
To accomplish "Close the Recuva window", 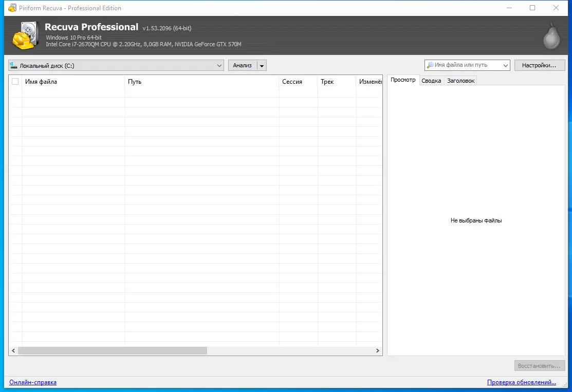I will [556, 8].
